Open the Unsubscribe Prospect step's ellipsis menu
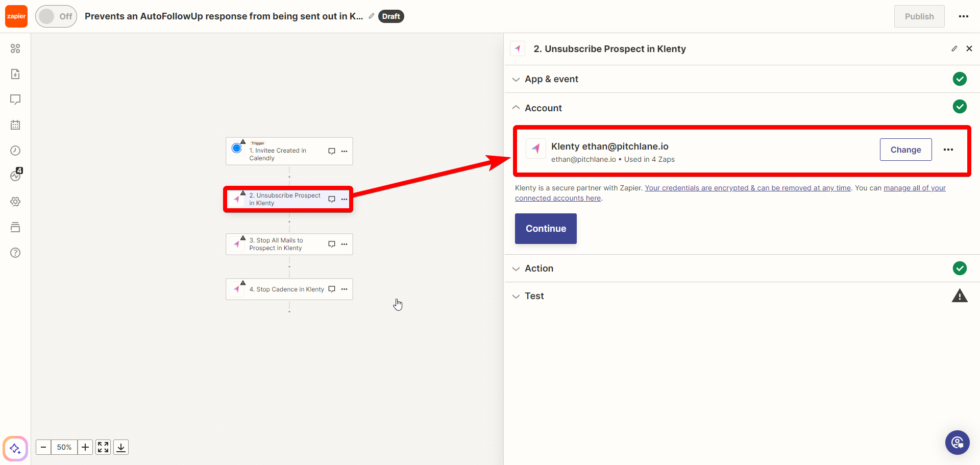The width and height of the screenshot is (980, 465). point(345,199)
